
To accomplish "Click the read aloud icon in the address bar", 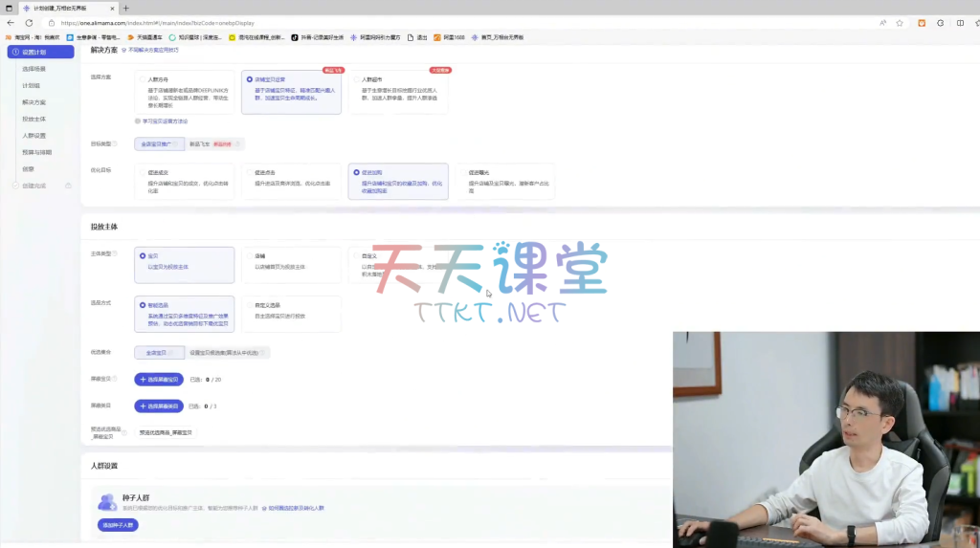I will 882,23.
